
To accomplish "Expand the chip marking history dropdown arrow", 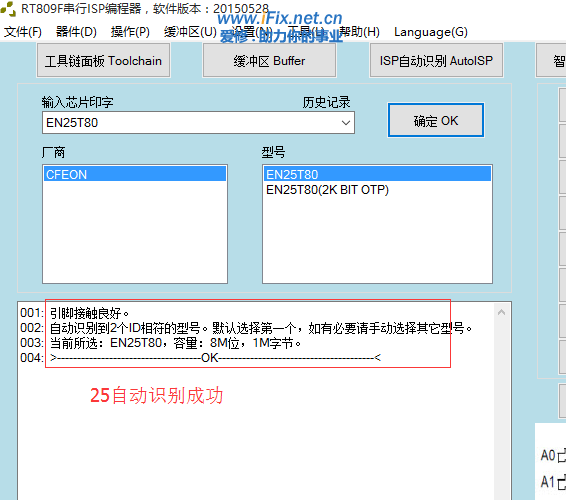I will click(x=345, y=123).
